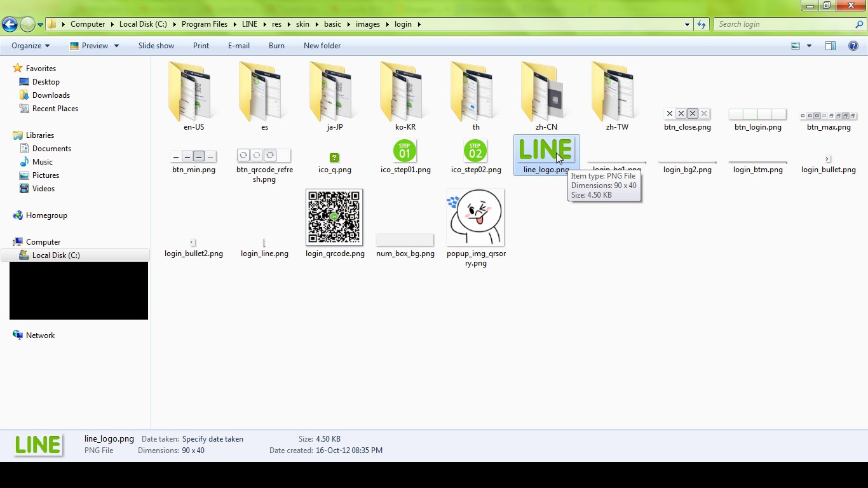Open the Organize dropdown menu

[29, 46]
